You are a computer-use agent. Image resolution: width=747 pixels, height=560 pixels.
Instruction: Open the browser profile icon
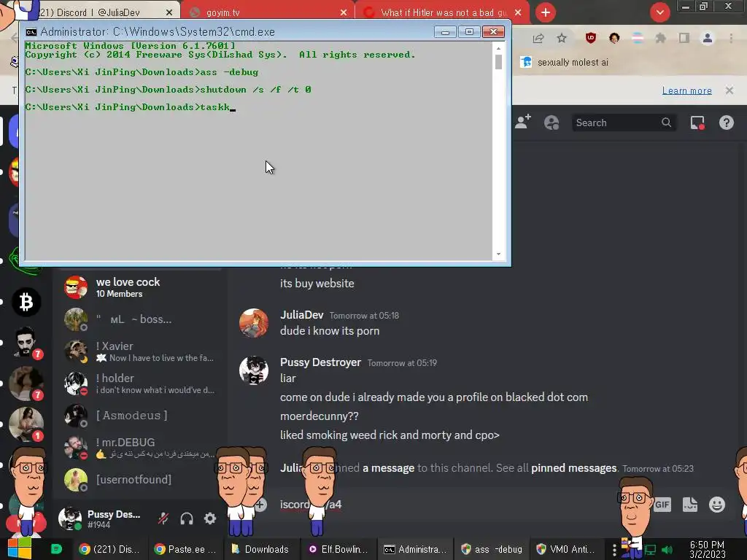pyautogui.click(x=708, y=38)
